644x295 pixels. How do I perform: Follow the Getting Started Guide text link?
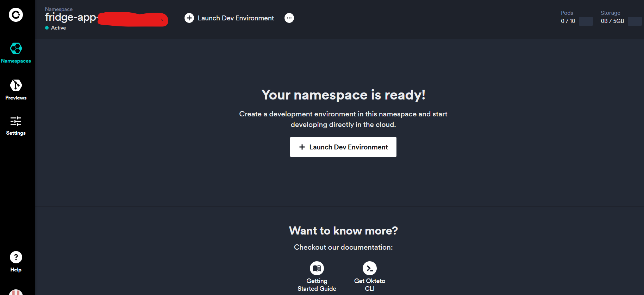[x=317, y=285]
